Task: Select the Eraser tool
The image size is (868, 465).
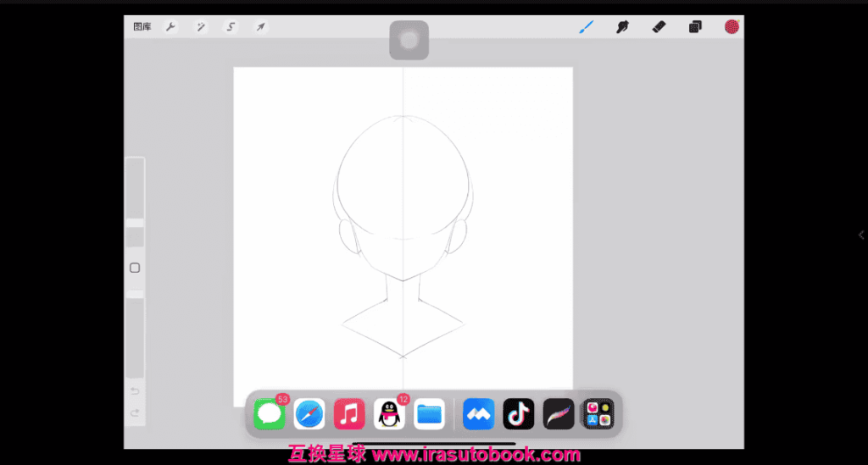Action: pos(659,27)
